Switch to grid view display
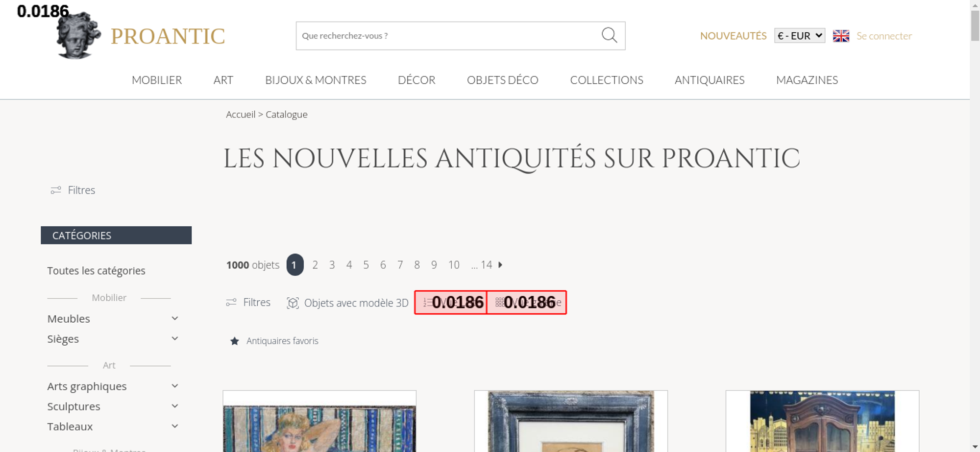980x452 pixels. [x=527, y=302]
